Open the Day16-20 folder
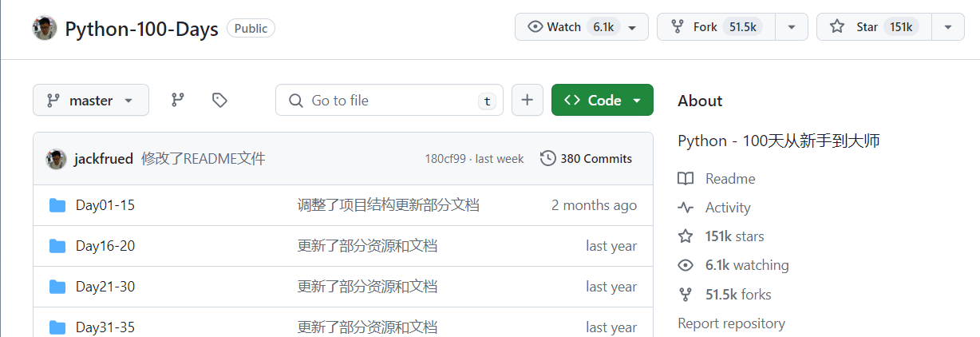Image resolution: width=980 pixels, height=337 pixels. 105,246
